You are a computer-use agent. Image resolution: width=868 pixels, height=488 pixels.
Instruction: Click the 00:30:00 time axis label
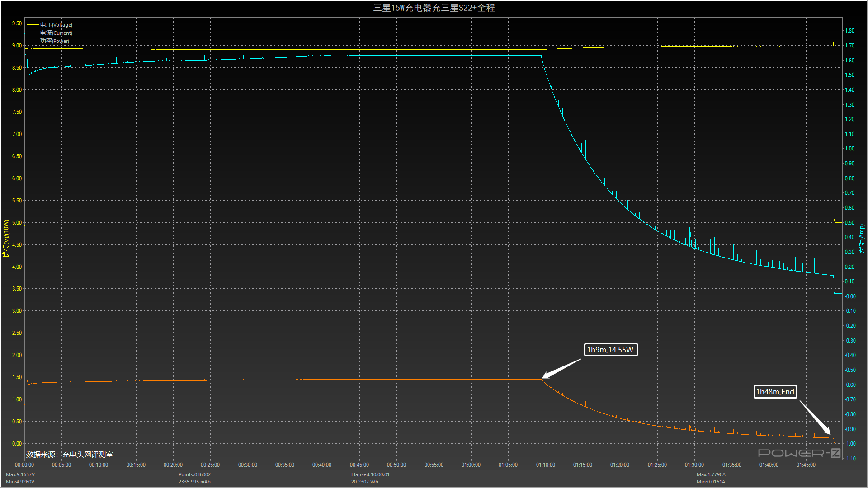[x=248, y=465]
